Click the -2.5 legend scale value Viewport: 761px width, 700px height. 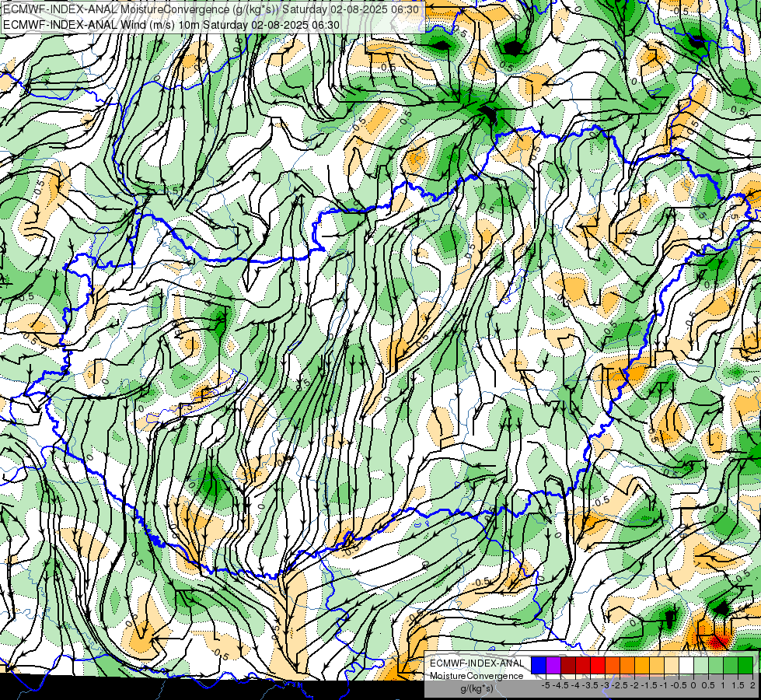coord(620,685)
